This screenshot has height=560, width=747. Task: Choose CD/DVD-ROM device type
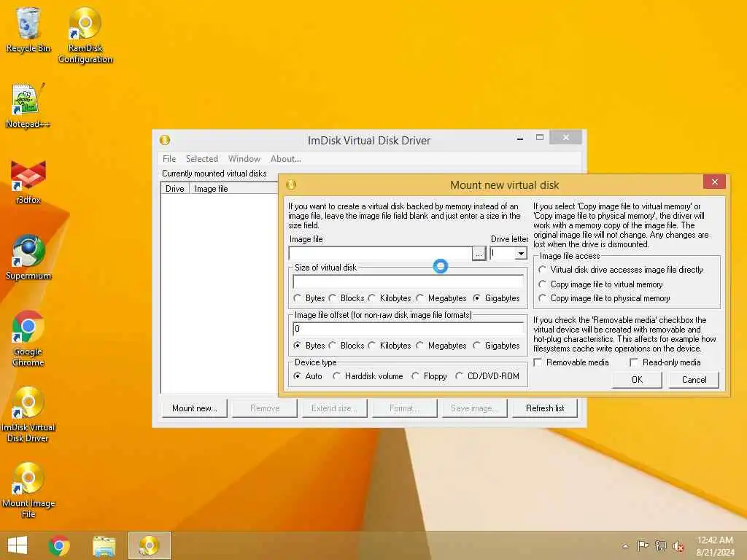coord(487,376)
